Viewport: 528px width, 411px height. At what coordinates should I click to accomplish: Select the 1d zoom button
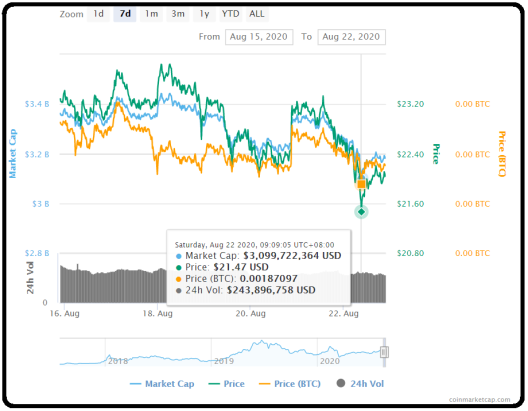(x=98, y=14)
